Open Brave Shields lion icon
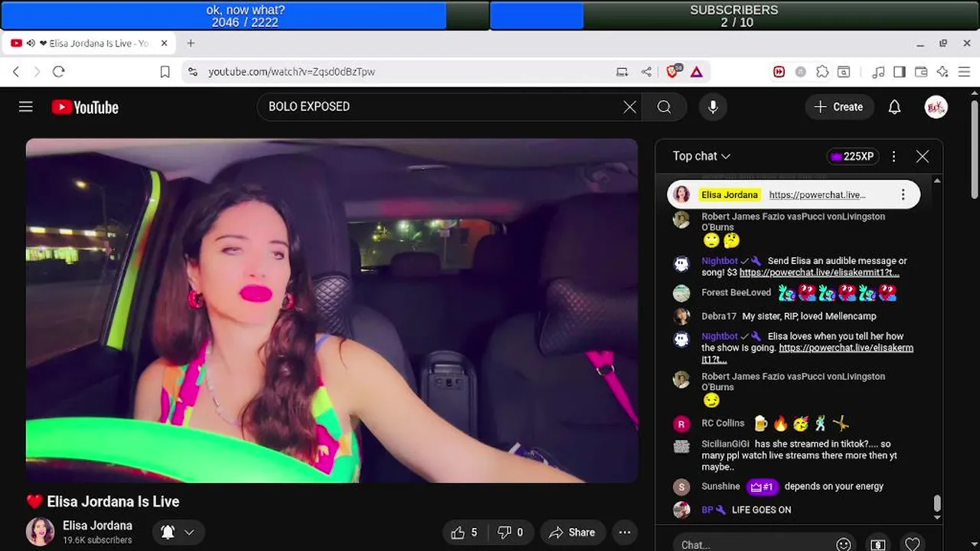Viewport: 980px width, 551px height. (673, 71)
